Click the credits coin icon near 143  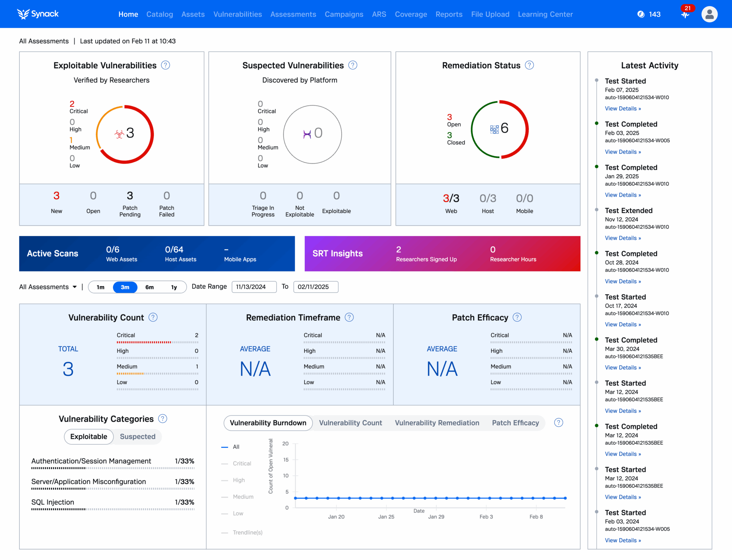(641, 14)
